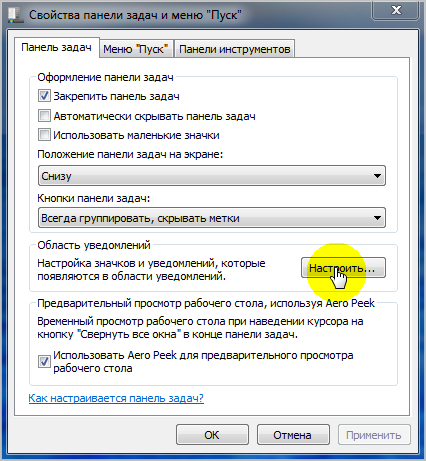Confirm with the OK button

tap(212, 435)
